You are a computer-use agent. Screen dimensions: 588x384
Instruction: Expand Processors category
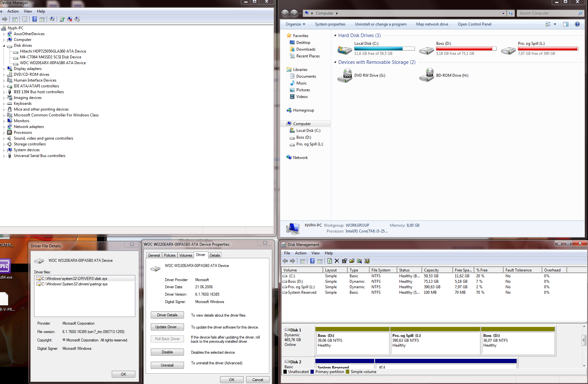4,133
